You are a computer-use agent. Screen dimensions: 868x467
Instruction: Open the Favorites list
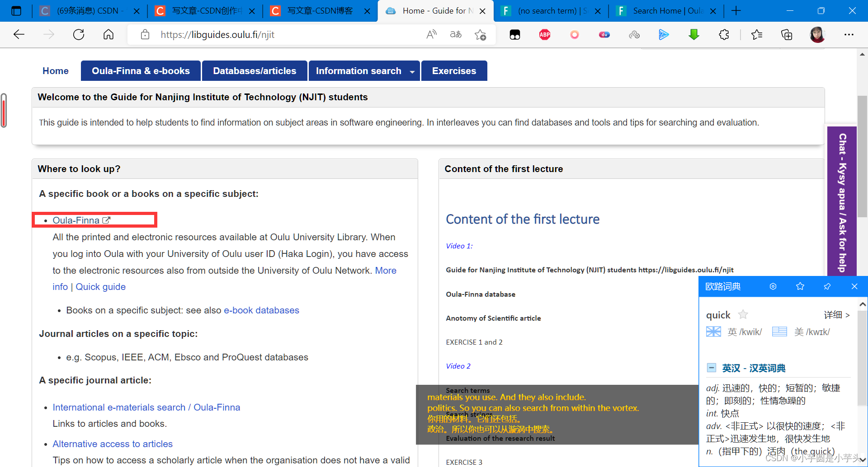[757, 35]
